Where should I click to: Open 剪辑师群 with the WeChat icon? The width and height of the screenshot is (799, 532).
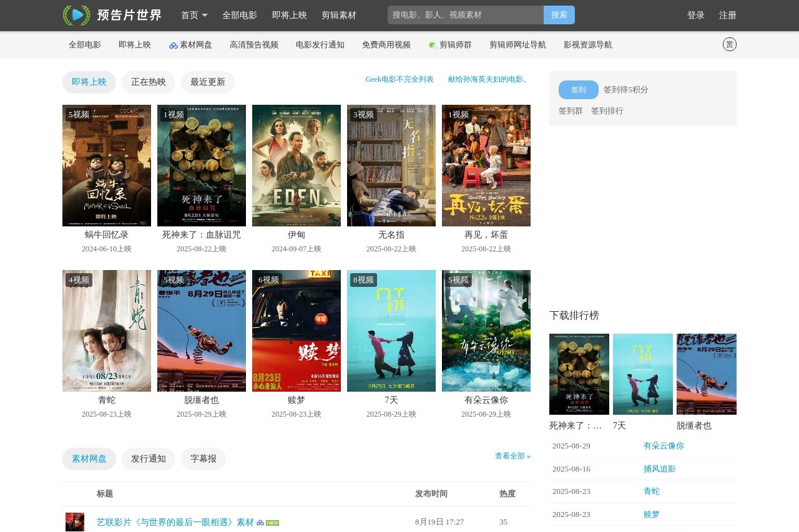coord(450,45)
